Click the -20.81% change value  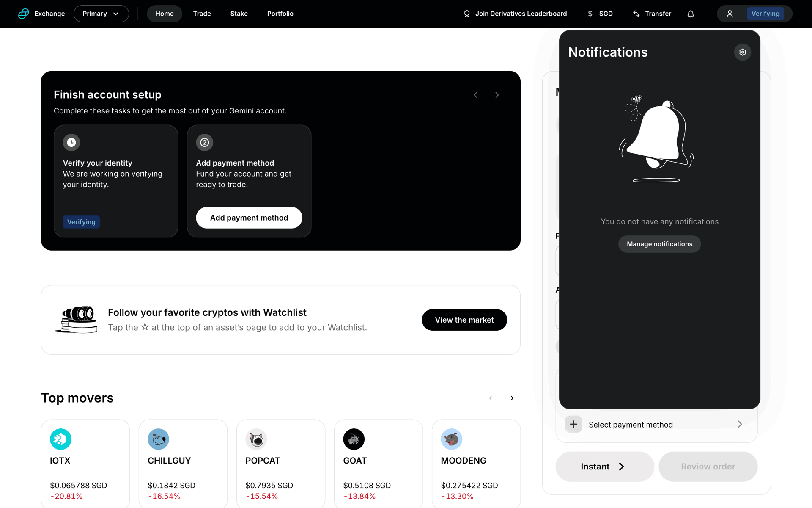click(x=66, y=496)
